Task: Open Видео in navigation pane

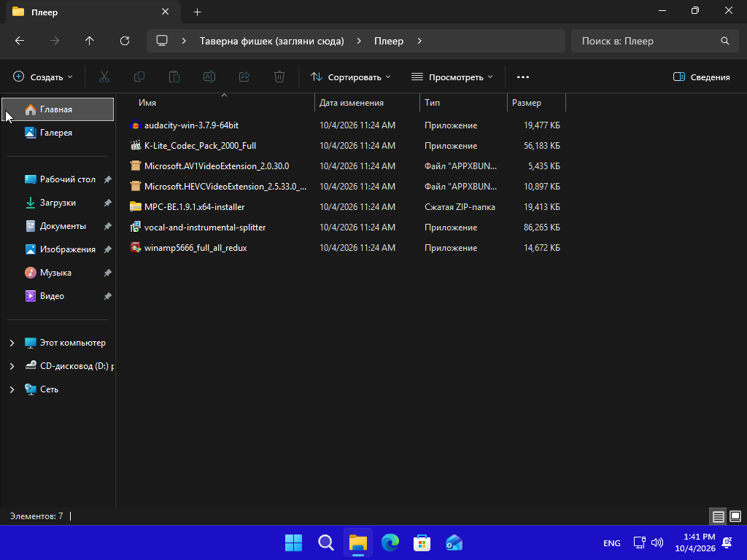Action: pos(58,296)
